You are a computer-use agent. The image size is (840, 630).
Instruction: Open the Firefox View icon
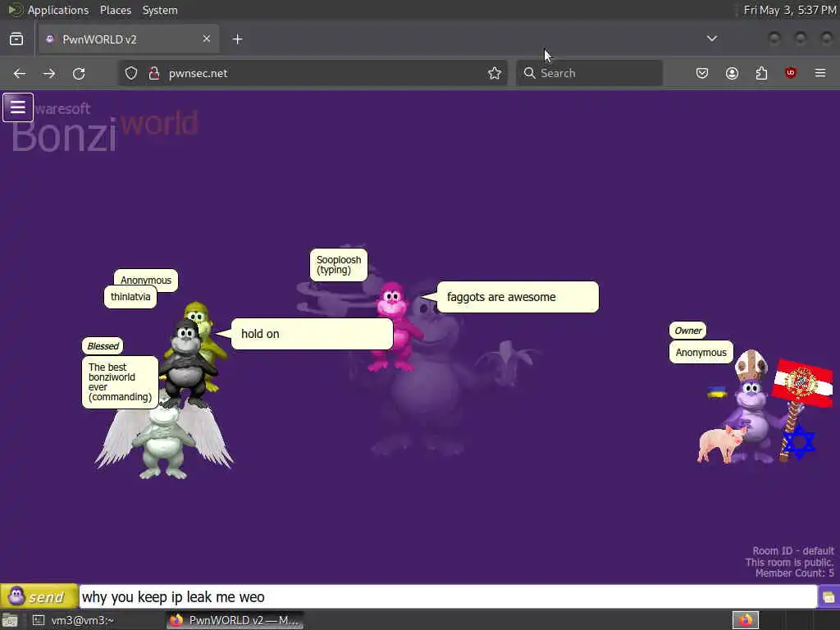16,39
